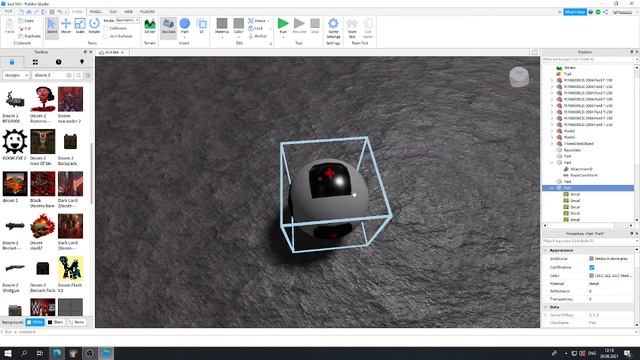This screenshot has height=360, width=640.
Task: Open the Mode Geometric dropdown
Action: (127, 20)
